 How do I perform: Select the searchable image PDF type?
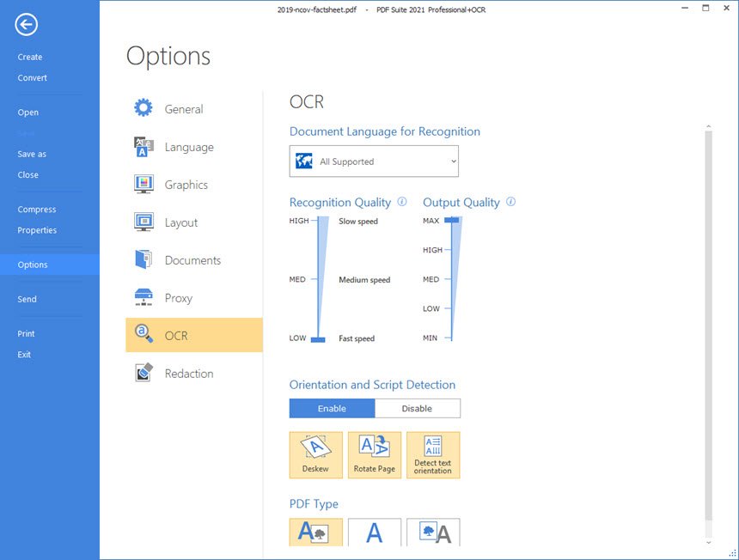[x=315, y=533]
